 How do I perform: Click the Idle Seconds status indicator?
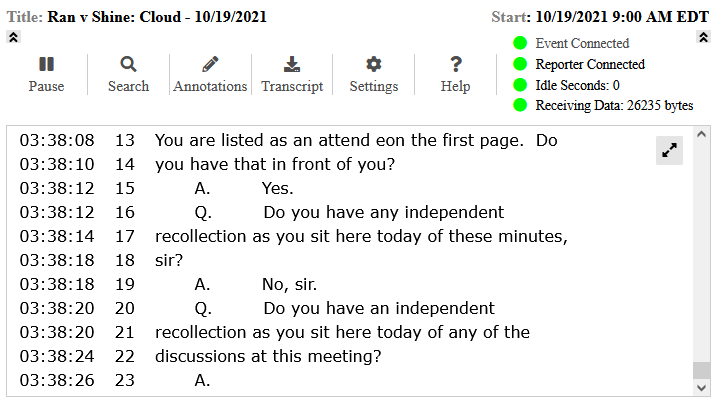click(520, 85)
